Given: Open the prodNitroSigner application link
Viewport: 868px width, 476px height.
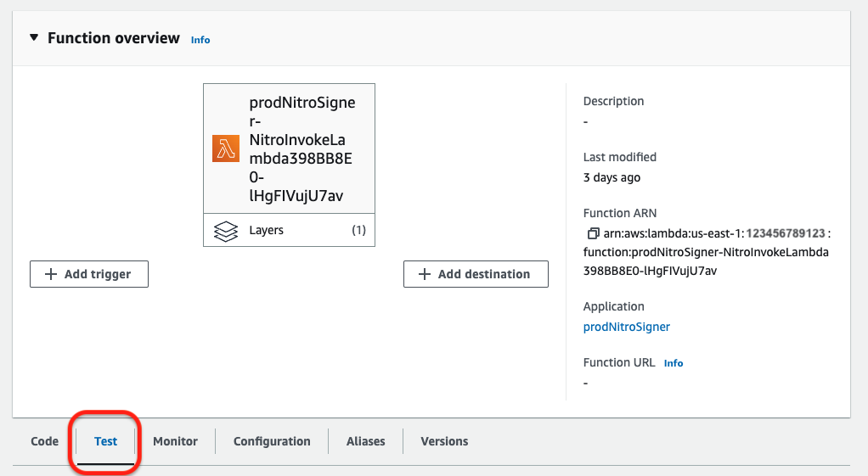Looking at the screenshot, I should [x=627, y=327].
